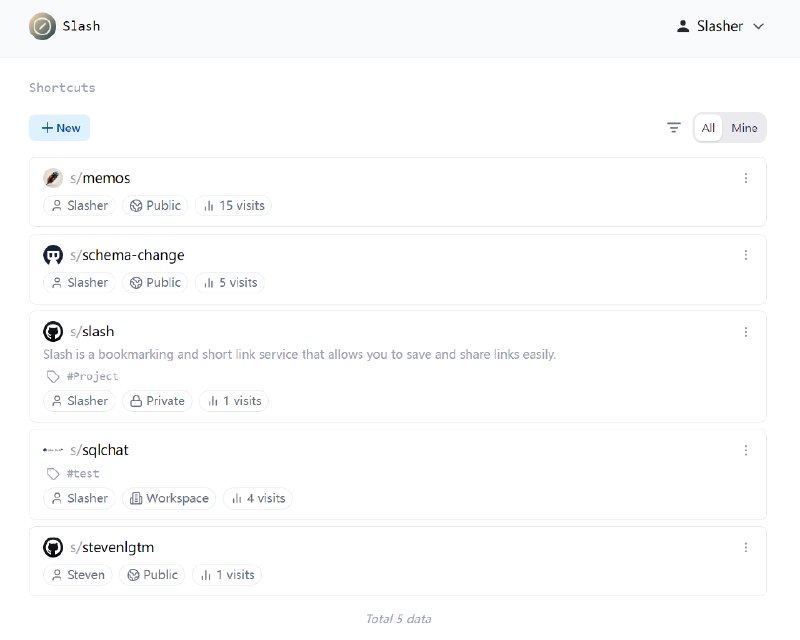
Task: Open three-dot menu for memos shortcut
Action: coord(745,178)
